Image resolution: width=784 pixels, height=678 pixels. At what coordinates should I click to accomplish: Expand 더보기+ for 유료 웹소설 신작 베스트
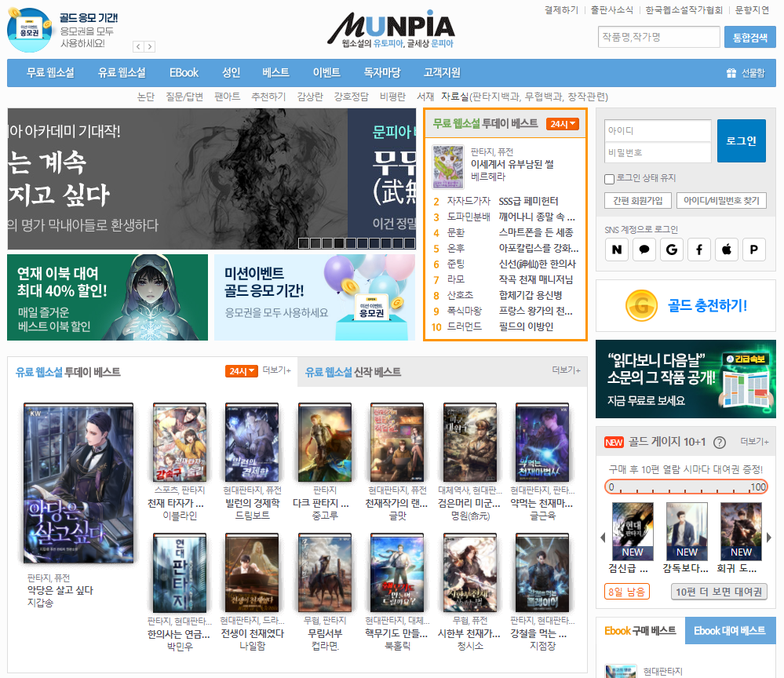click(566, 370)
